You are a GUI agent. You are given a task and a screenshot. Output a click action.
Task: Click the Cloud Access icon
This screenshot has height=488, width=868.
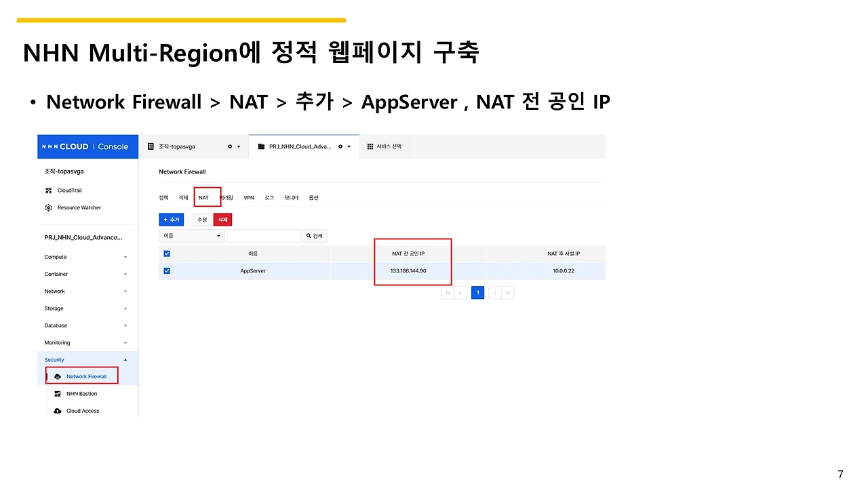[58, 411]
